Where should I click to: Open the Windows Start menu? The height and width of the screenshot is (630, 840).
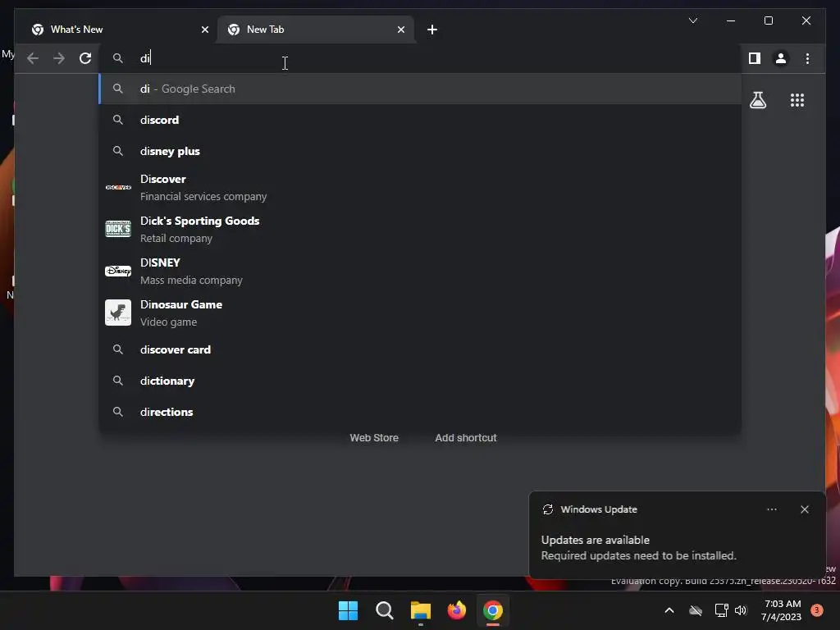(x=348, y=610)
